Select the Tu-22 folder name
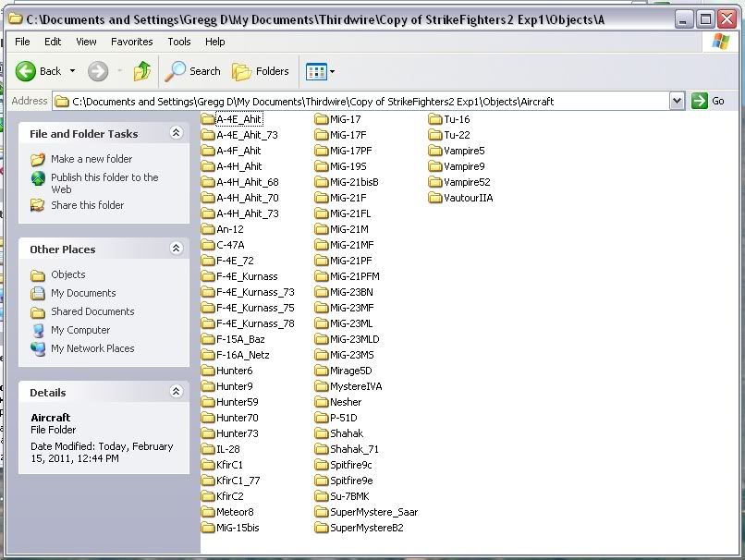745x560 pixels. (457, 135)
